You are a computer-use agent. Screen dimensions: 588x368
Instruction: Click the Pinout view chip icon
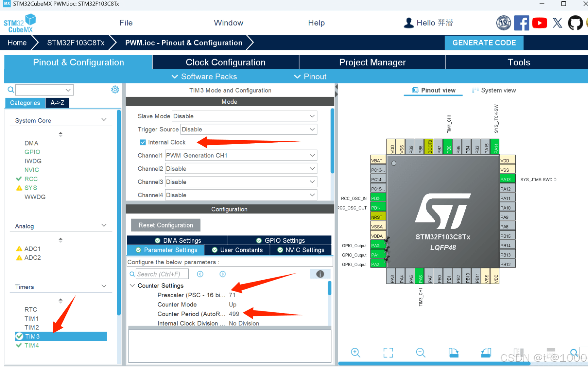[415, 90]
